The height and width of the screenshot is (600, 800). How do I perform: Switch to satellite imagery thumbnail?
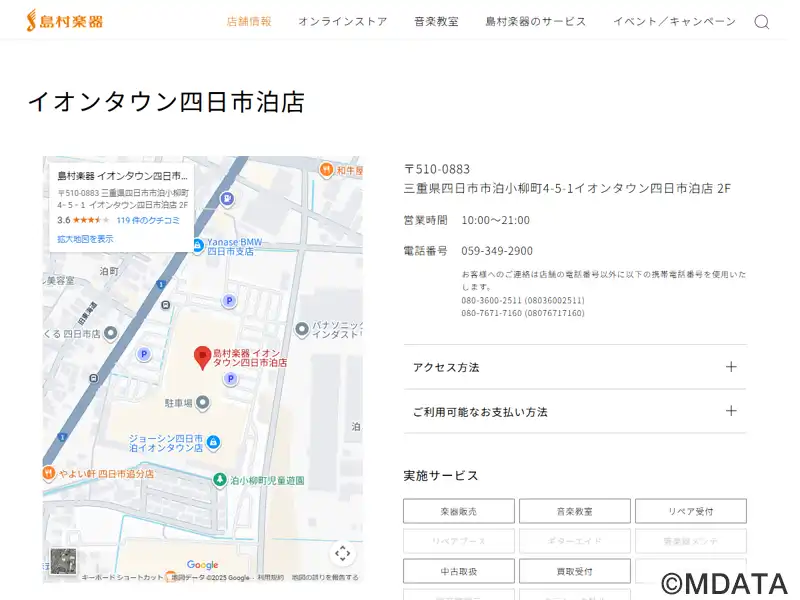(63, 561)
